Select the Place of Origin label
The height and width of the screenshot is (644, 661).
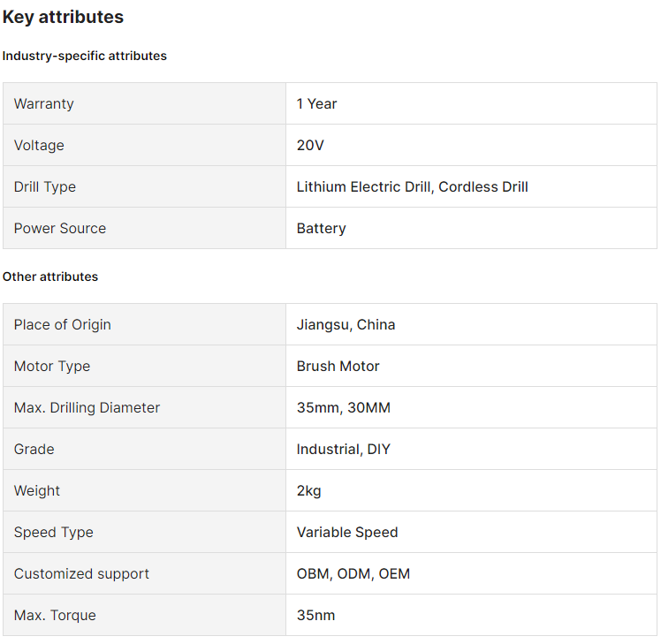pyautogui.click(x=63, y=324)
